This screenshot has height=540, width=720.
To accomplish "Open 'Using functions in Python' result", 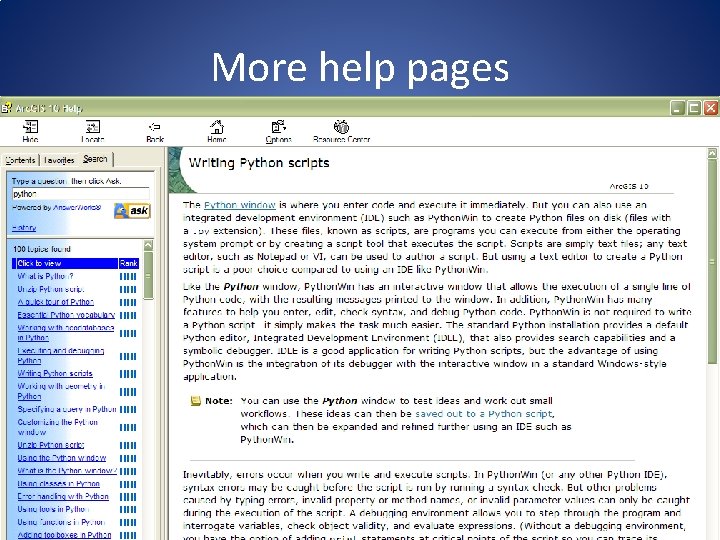I will [x=61, y=522].
